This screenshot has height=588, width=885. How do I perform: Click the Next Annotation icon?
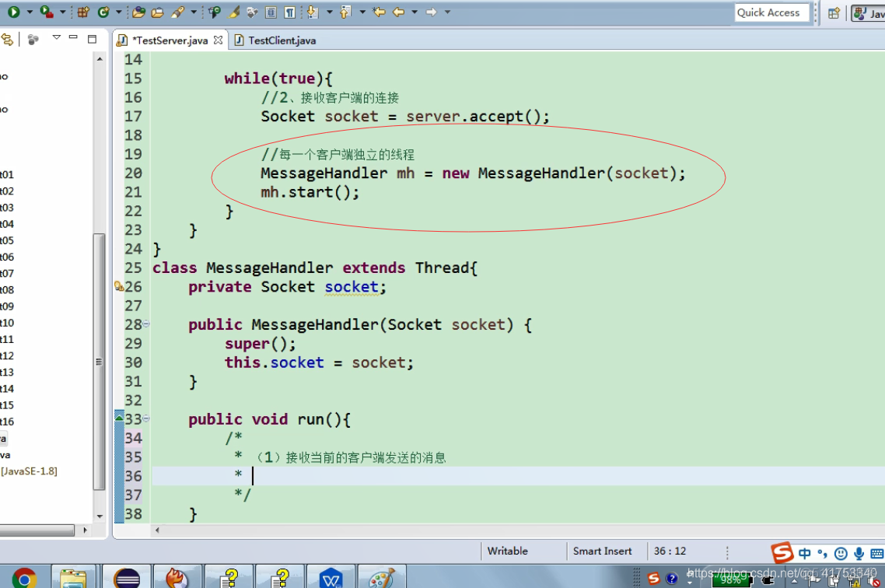pyautogui.click(x=313, y=12)
